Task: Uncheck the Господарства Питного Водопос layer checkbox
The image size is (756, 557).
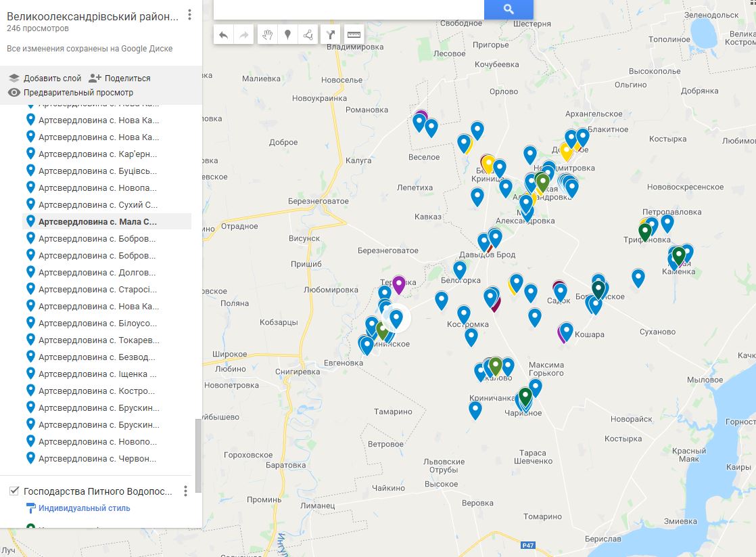Action: pos(14,491)
